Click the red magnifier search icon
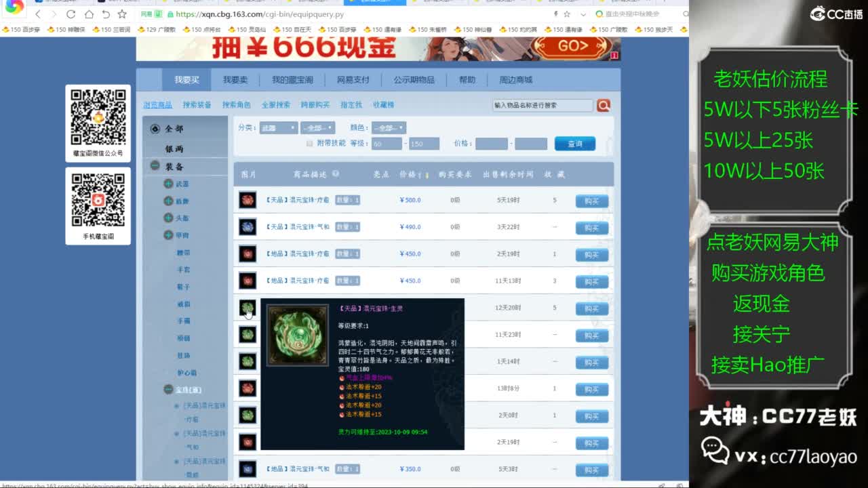Viewport: 868px width, 488px height. click(603, 106)
